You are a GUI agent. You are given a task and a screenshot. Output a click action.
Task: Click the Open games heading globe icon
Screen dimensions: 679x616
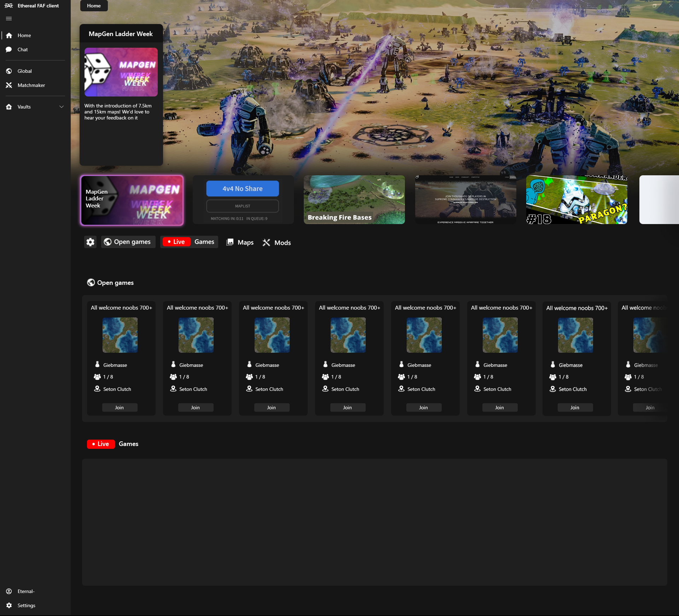(91, 282)
